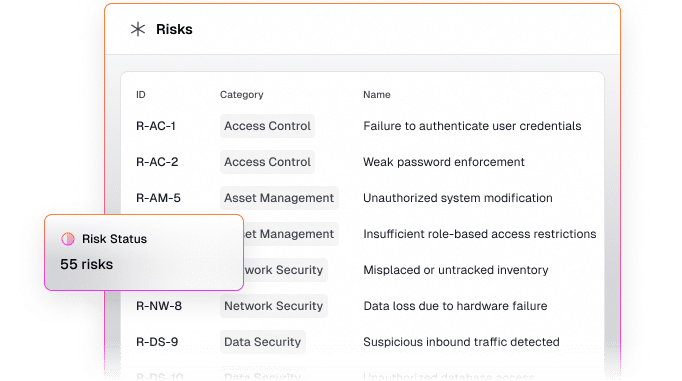Click Network Security tag beside Misplaced inventory row

pyautogui.click(x=285, y=270)
